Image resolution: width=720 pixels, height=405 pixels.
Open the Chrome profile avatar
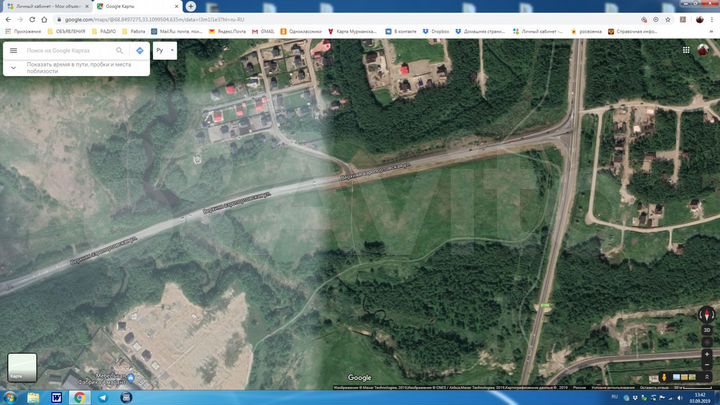coord(699,20)
